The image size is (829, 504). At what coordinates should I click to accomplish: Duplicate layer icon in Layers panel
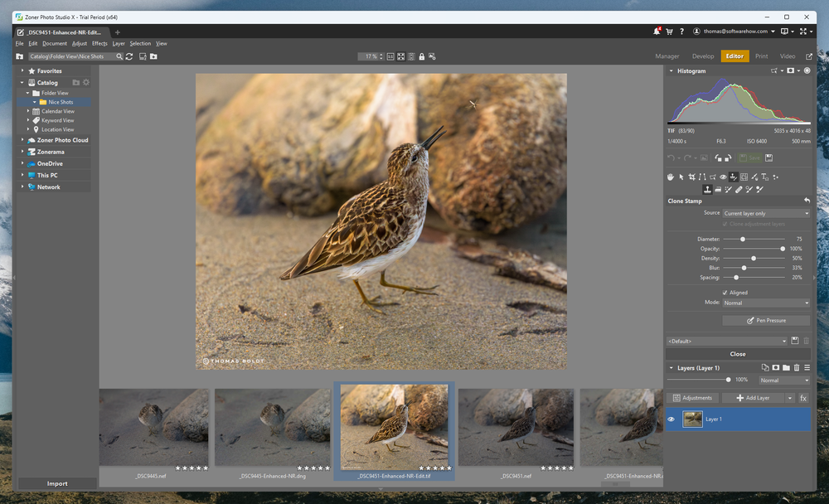pyautogui.click(x=765, y=367)
